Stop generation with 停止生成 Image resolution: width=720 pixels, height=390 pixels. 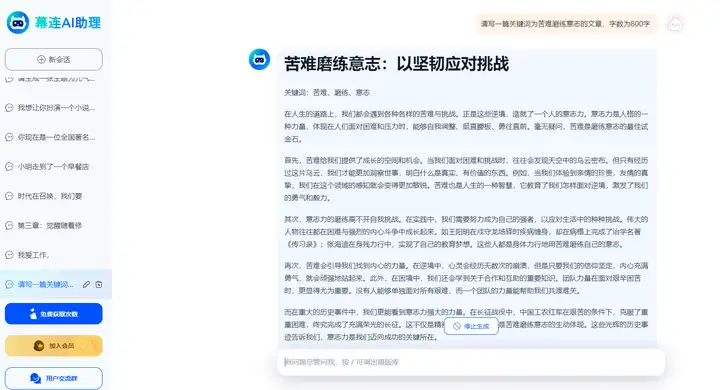(x=471, y=326)
